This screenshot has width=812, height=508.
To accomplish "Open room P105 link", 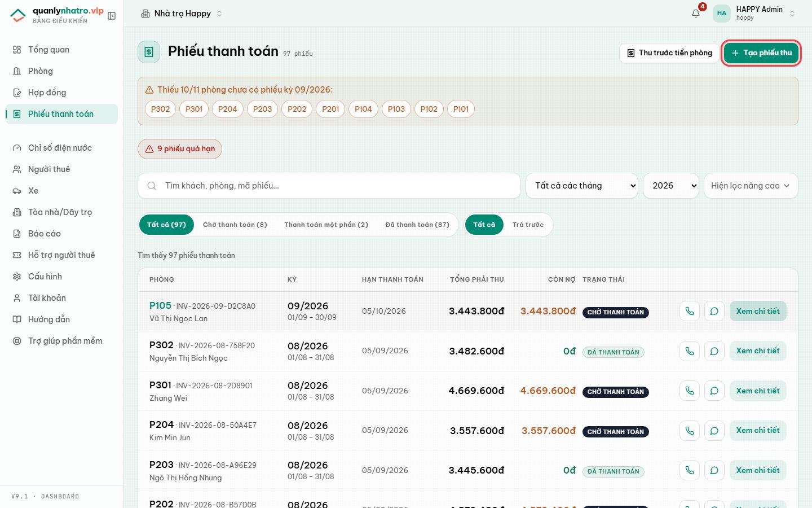I will pos(160,305).
